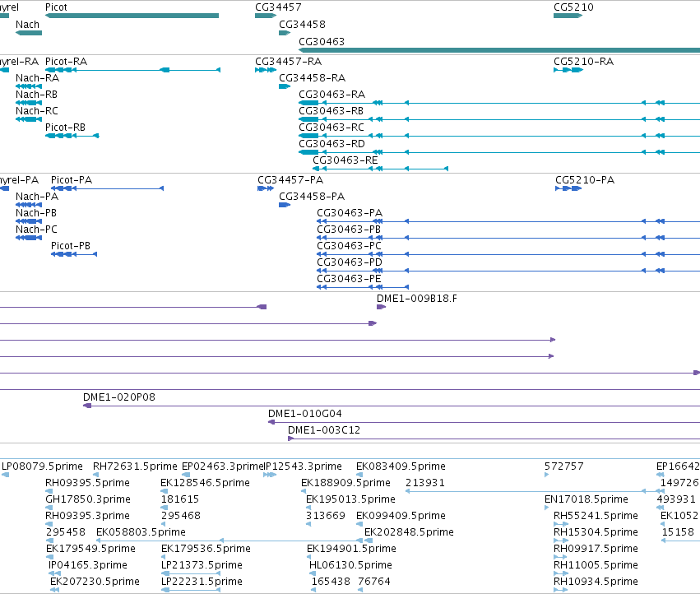700x594 pixels.
Task: Click EST EK194901.5prime
Action: pos(309,557)
